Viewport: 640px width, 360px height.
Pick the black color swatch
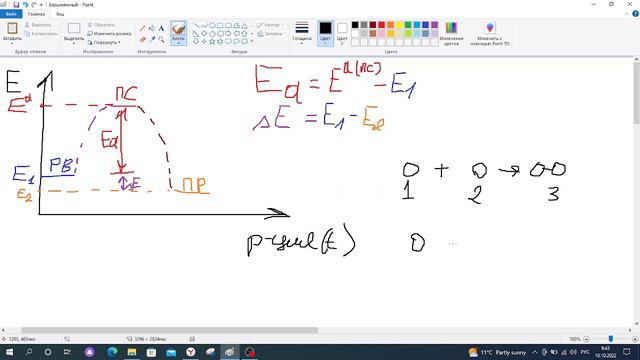pyautogui.click(x=355, y=25)
